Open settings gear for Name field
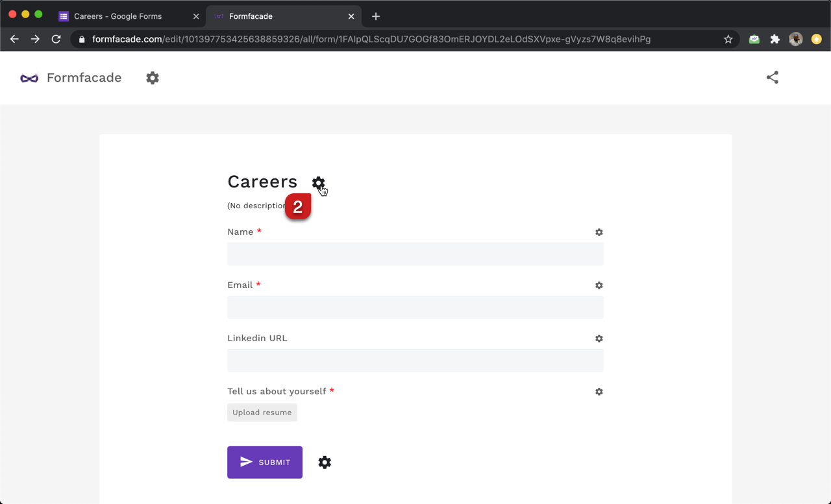 click(599, 232)
